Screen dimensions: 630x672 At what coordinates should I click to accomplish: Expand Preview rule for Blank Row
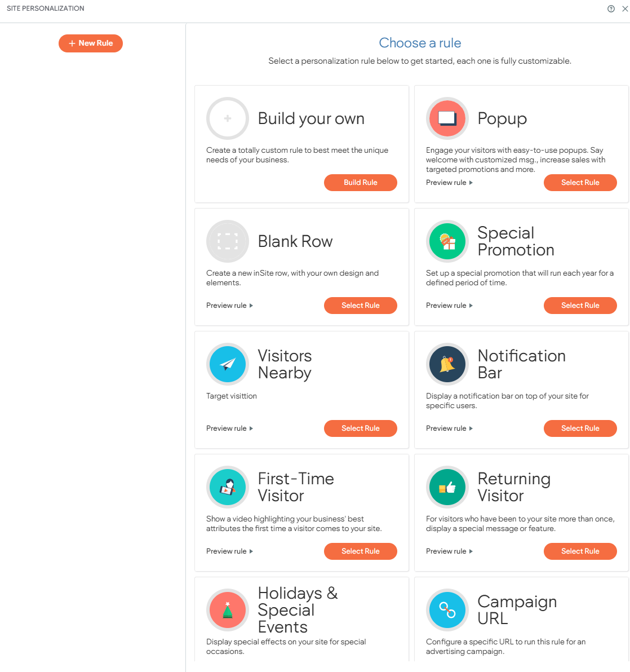(x=229, y=306)
